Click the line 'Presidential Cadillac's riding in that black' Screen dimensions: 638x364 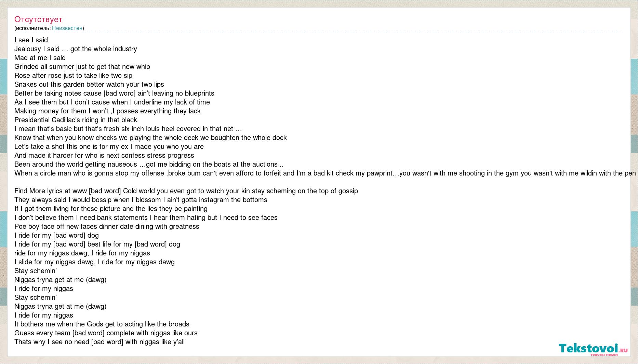(x=76, y=120)
